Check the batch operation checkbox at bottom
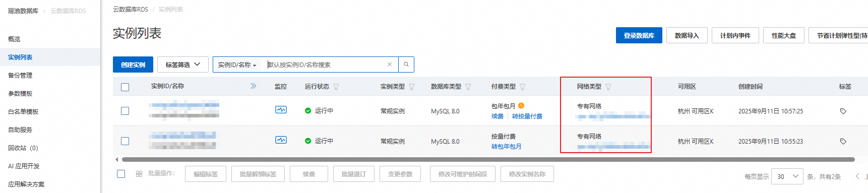The image size is (868, 193). click(x=121, y=174)
